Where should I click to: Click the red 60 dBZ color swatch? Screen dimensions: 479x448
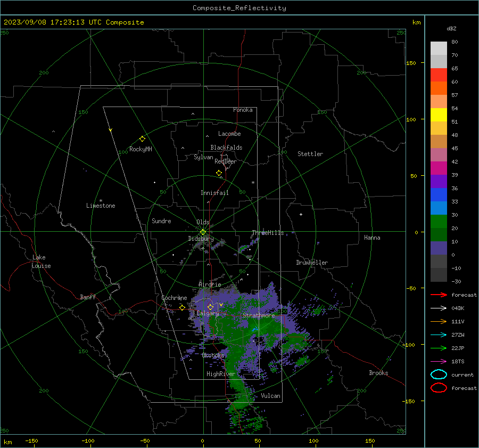439,75
